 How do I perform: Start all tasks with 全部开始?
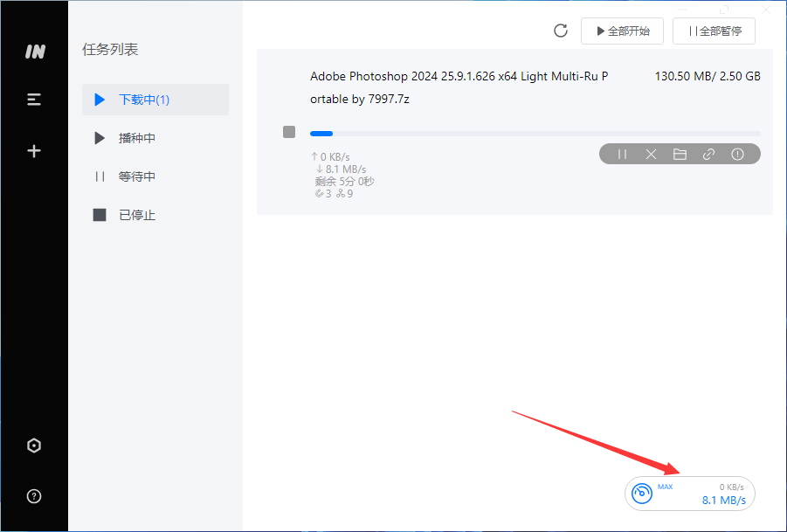pos(623,31)
